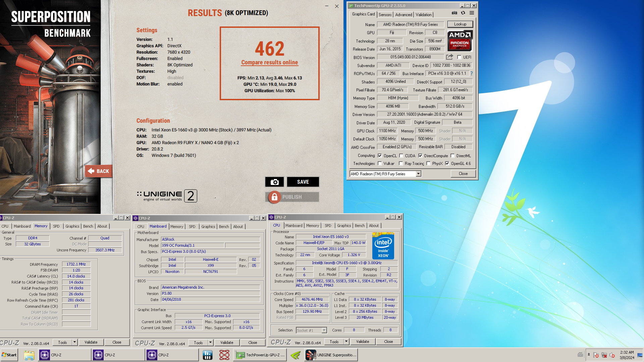This screenshot has height=362, width=644.
Task: Toggle the PhysX checkbox
Action: 428,164
